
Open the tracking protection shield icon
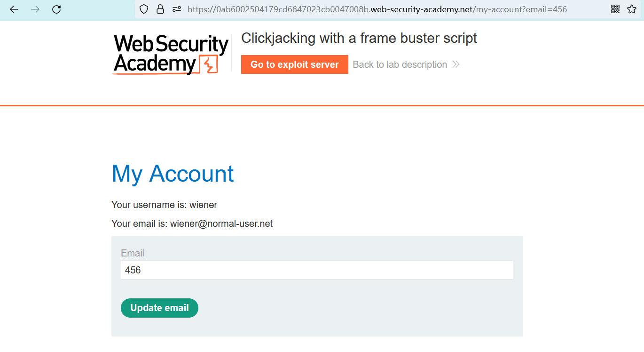tap(144, 9)
